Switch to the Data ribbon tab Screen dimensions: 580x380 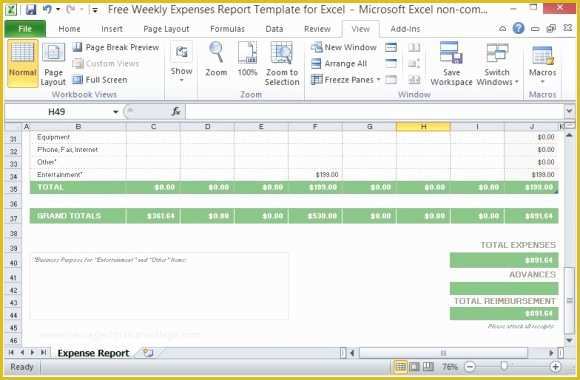274,29
